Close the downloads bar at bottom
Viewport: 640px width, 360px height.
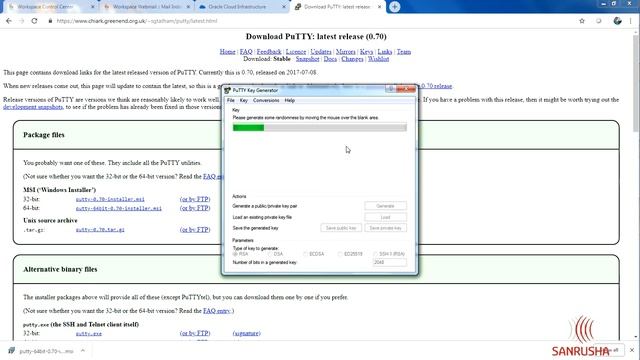pos(632,350)
